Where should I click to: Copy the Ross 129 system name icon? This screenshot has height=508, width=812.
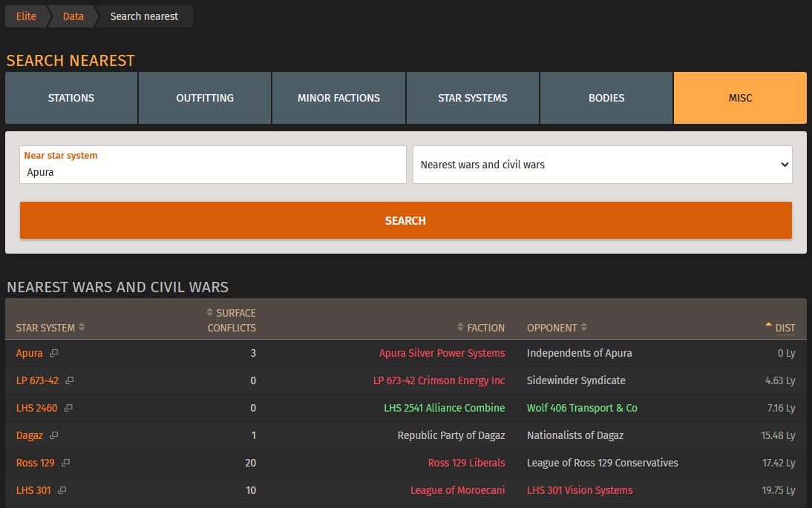click(66, 463)
